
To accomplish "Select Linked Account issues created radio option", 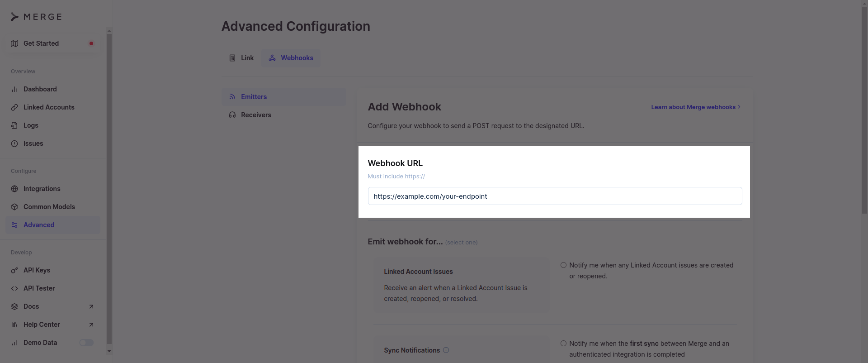I will click(x=563, y=265).
